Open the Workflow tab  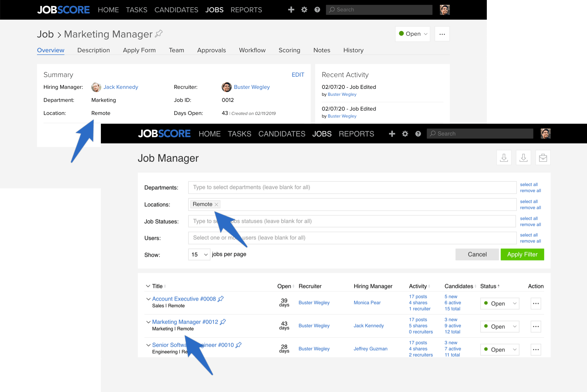tap(252, 50)
